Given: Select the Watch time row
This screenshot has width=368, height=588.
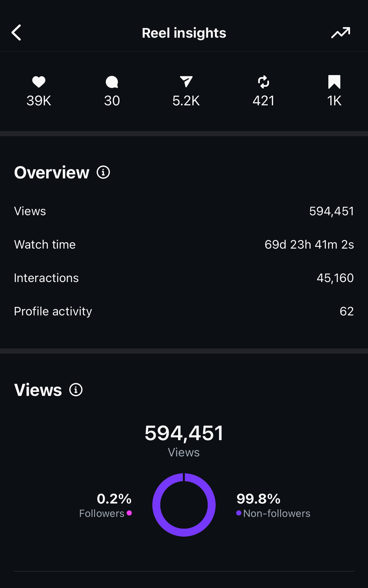Looking at the screenshot, I should pos(184,245).
